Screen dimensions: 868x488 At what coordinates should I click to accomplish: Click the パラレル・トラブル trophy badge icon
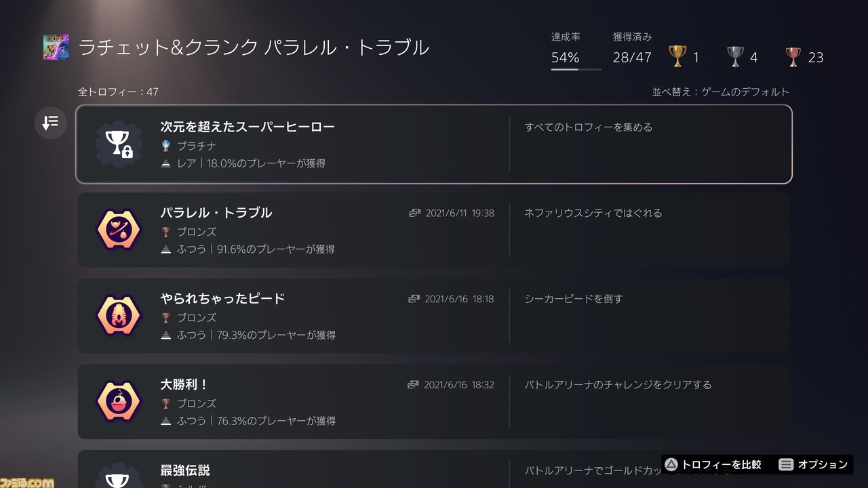coord(118,230)
